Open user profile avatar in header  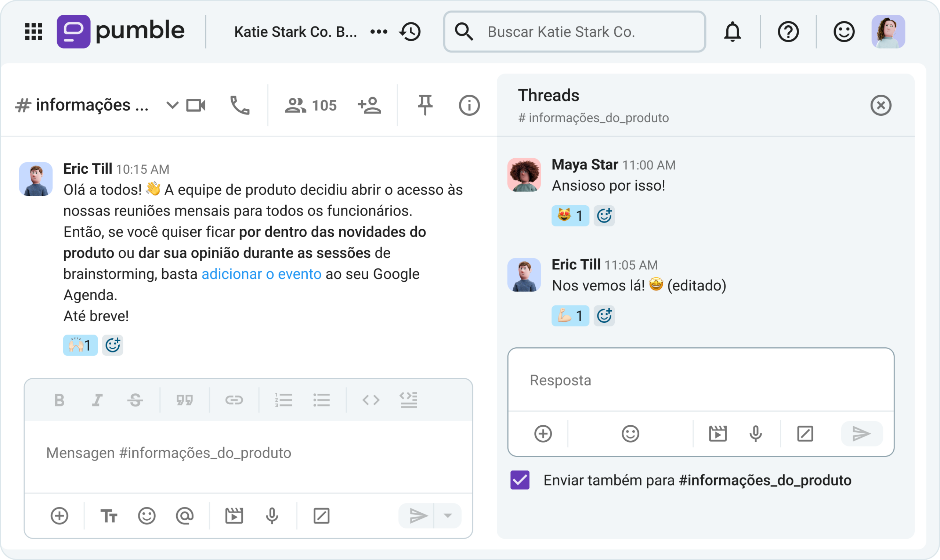click(x=888, y=32)
